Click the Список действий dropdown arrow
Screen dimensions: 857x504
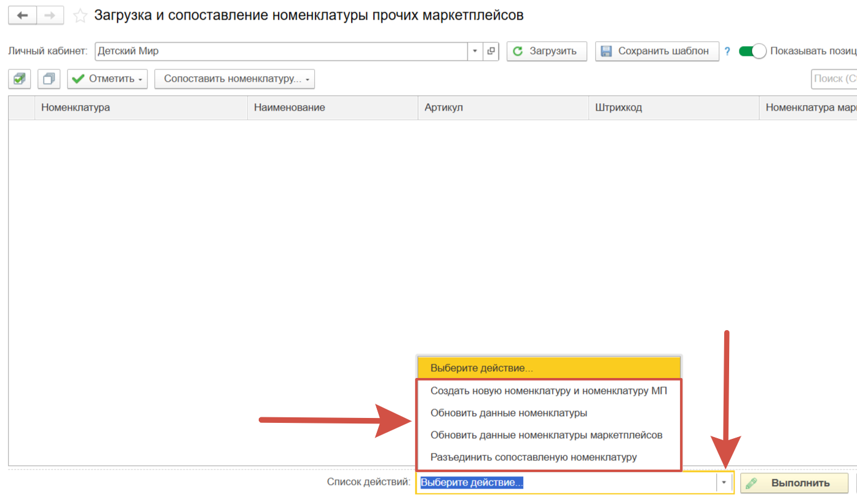(724, 483)
